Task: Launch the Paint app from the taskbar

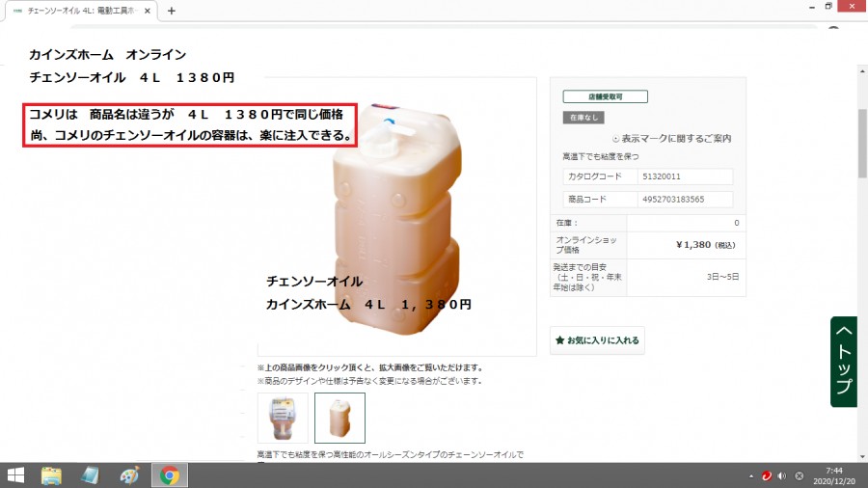Action: (129, 475)
